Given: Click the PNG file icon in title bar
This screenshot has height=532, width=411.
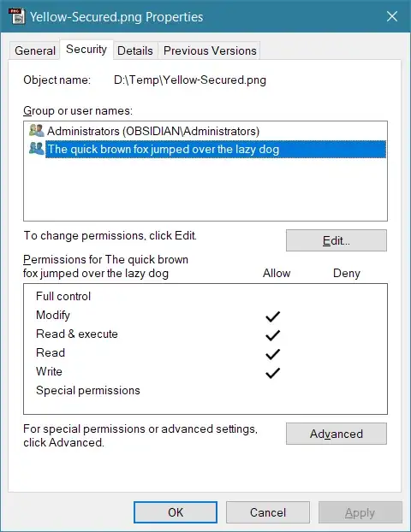Looking at the screenshot, I should point(16,16).
